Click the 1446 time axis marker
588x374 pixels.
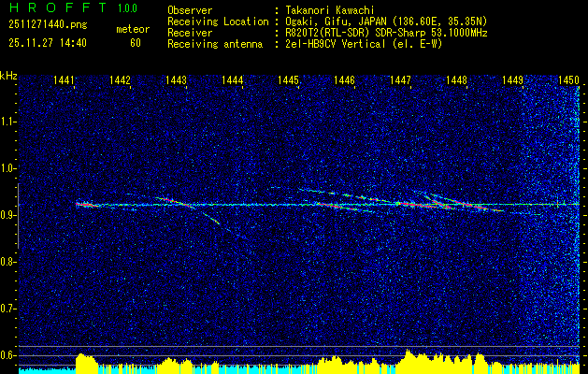coord(344,79)
